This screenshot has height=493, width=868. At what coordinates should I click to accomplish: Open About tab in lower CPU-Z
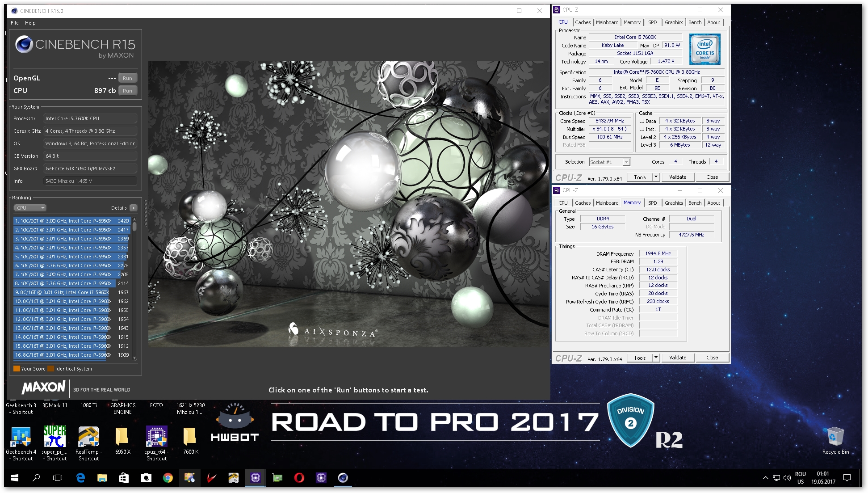pyautogui.click(x=713, y=203)
